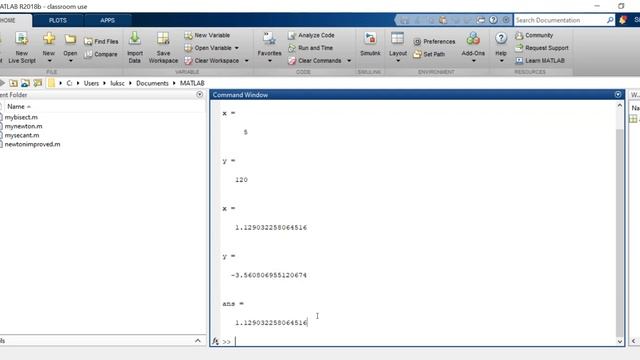
Task: Expand the details panel chevron
Action: [x=198, y=340]
